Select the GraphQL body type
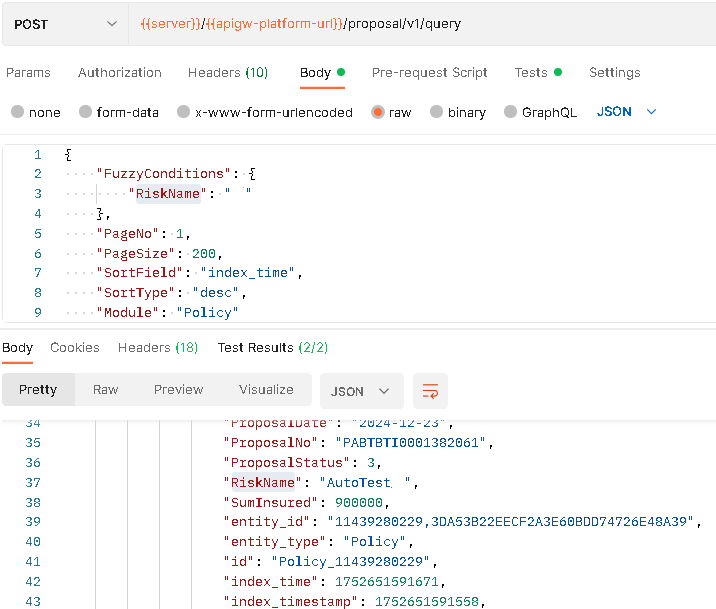This screenshot has width=716, height=609. click(511, 112)
